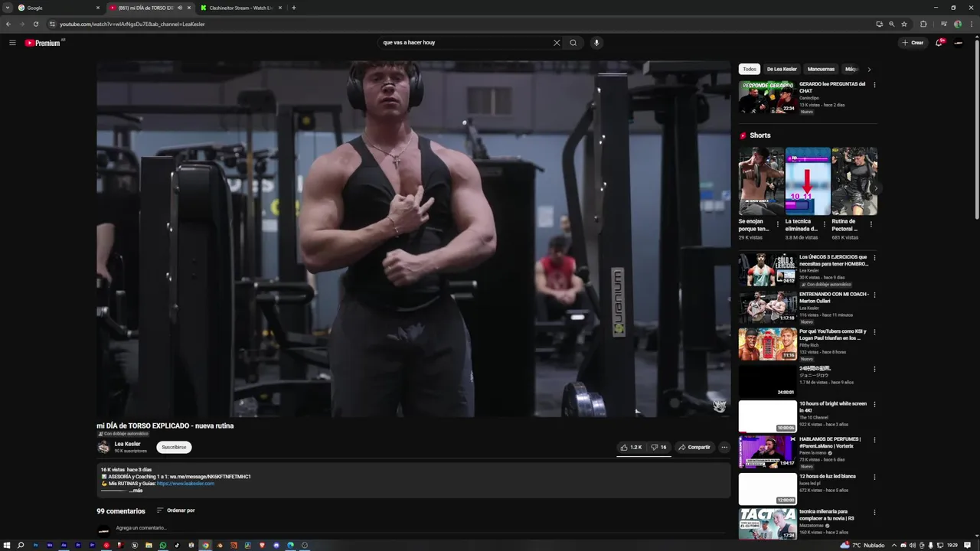The width and height of the screenshot is (980, 551).
Task: Go to the YouTube Premium home logo
Action: (x=42, y=43)
